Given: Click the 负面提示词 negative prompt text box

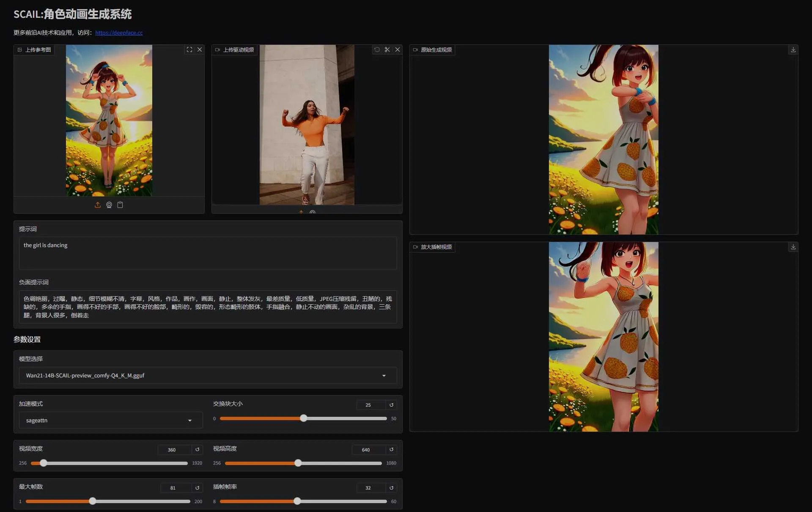Looking at the screenshot, I should pos(207,307).
